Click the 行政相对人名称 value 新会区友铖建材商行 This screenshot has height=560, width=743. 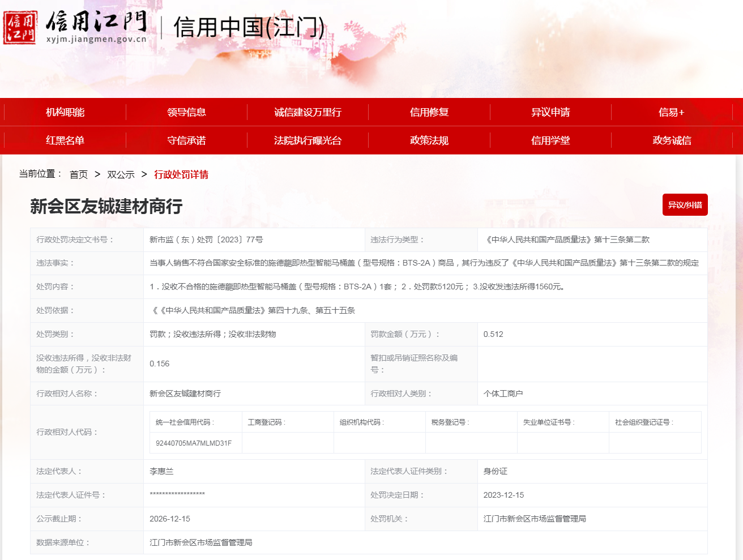[x=185, y=394]
